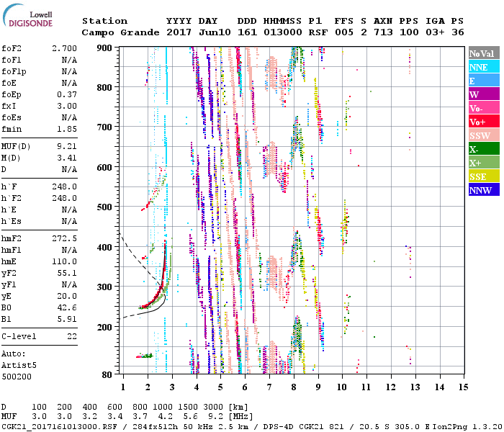Click the DDD value 161
Screen dimensions: 504x432
pyautogui.click(x=247, y=32)
